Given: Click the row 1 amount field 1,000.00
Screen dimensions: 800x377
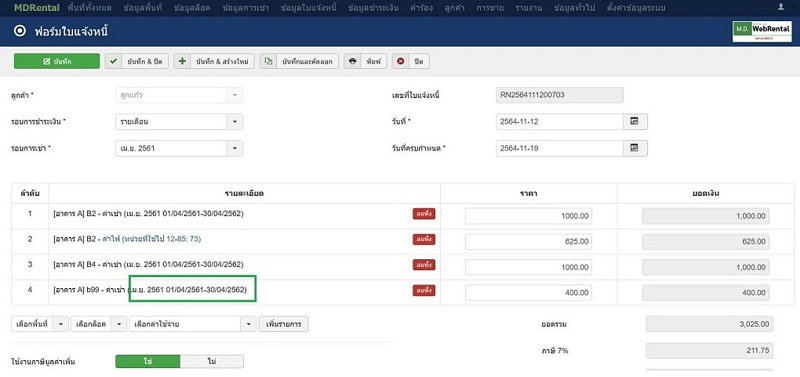Looking at the screenshot, I should coord(706,216).
